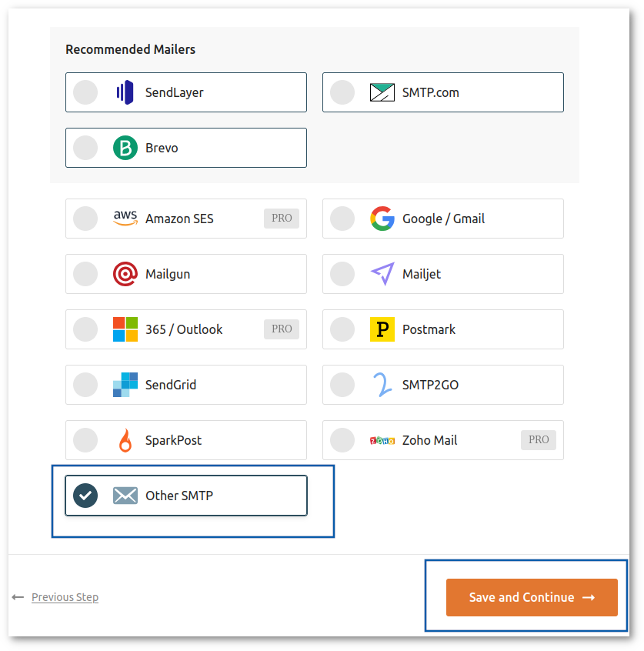Click the left arrow beside Previous Step

(x=18, y=597)
